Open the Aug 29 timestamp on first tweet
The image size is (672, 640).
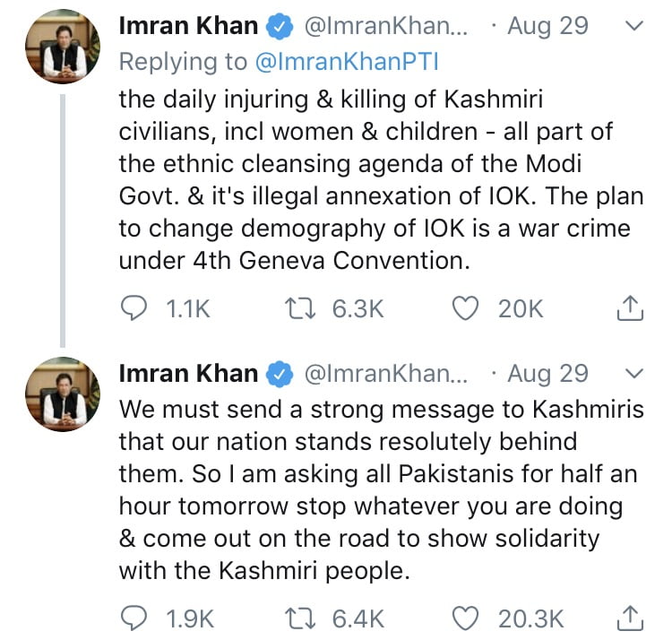point(547,27)
